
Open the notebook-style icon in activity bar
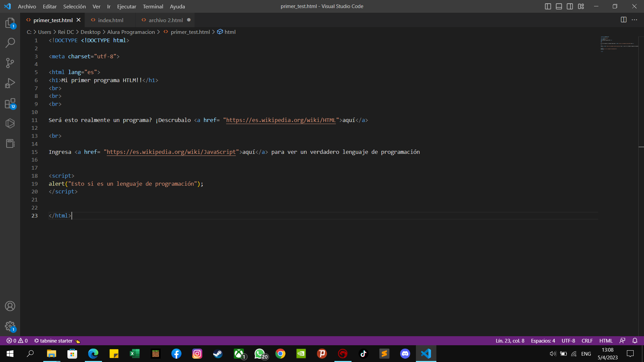10,143
